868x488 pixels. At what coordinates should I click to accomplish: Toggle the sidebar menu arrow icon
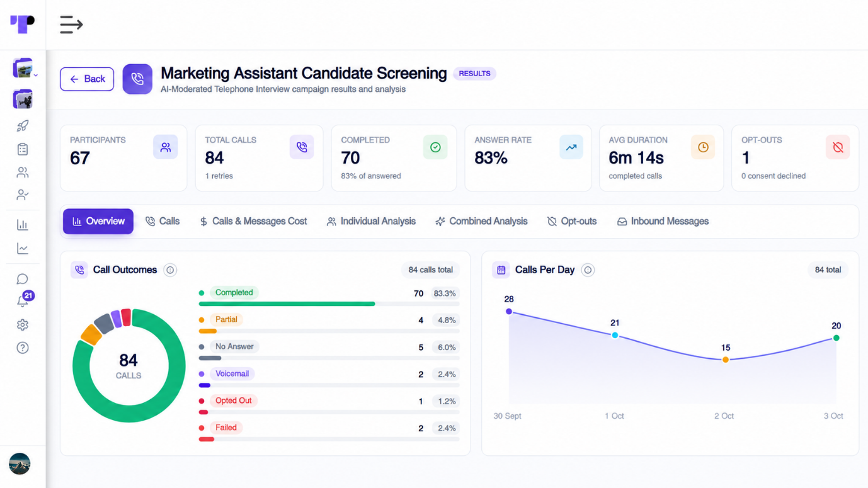(71, 25)
